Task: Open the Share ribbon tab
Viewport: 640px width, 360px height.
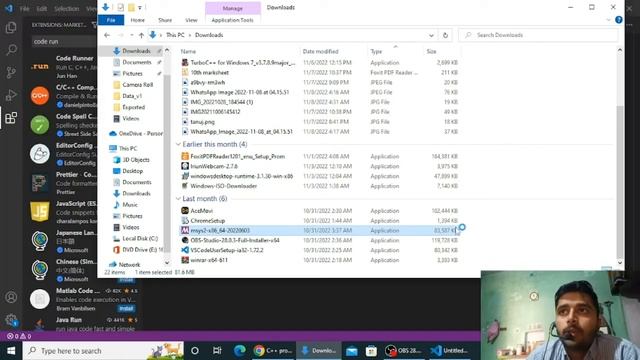Action: coord(165,20)
